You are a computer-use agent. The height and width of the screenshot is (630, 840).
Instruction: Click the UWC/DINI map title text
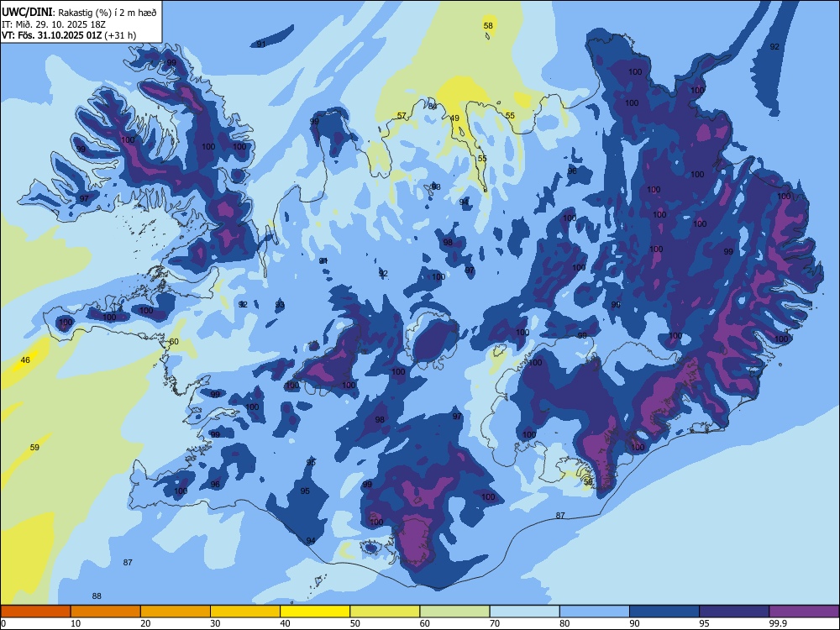80,13
